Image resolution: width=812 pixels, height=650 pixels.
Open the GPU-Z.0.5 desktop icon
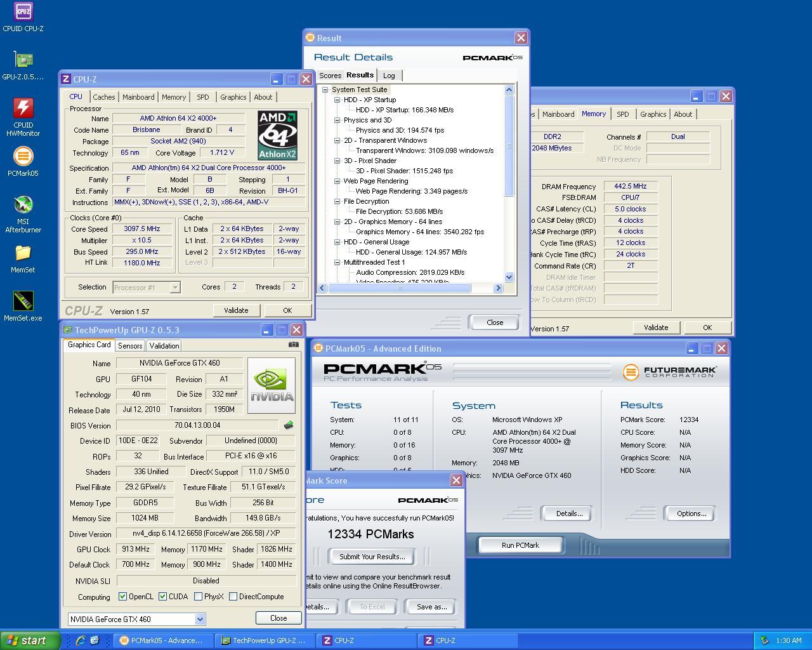pos(23,65)
